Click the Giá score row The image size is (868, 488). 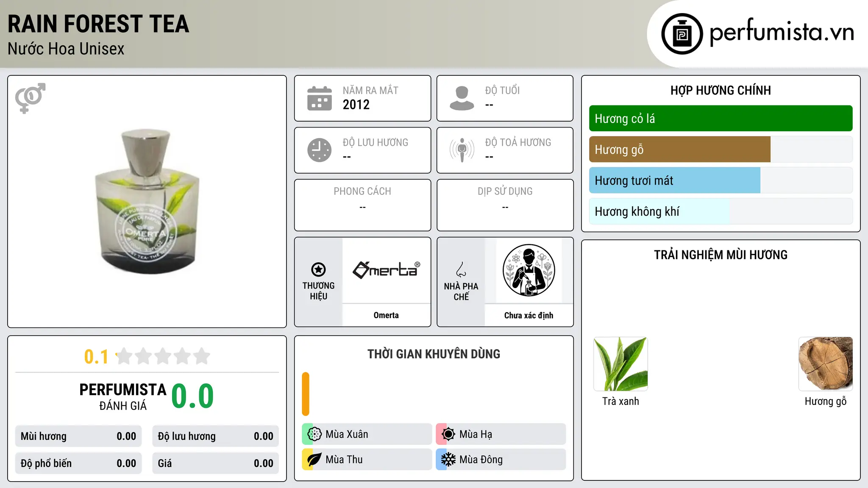click(215, 463)
